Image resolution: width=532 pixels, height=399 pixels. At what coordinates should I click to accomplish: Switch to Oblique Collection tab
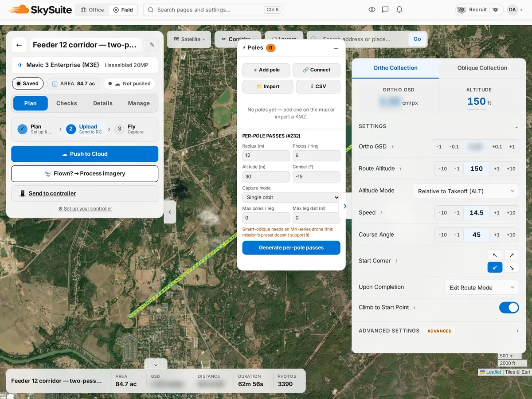482,68
